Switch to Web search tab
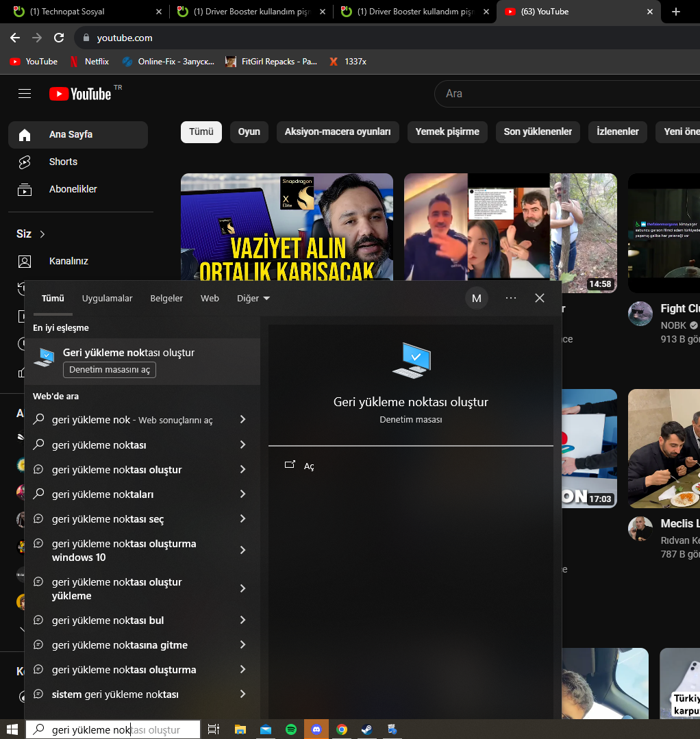The image size is (700, 739). pos(210,299)
